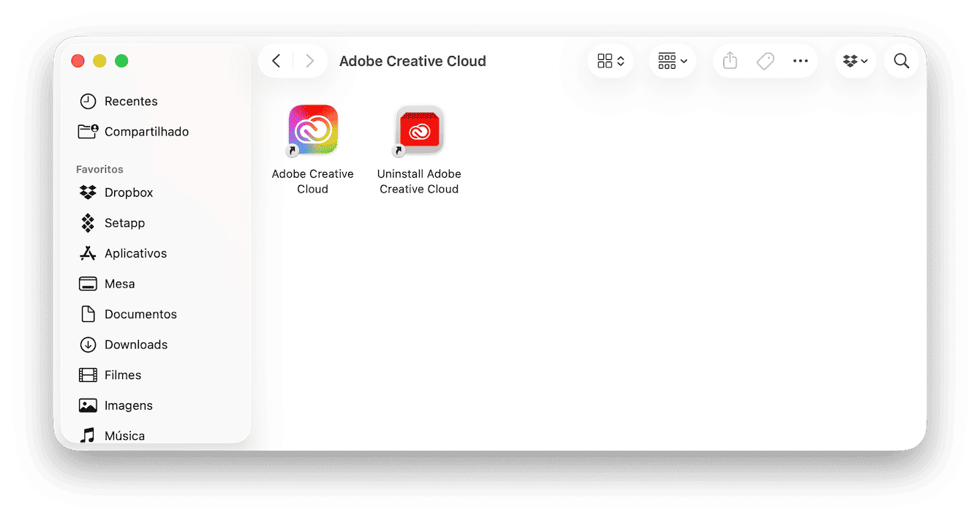Open the Adobe Creative Cloud app icon
The height and width of the screenshot is (521, 980).
(313, 130)
